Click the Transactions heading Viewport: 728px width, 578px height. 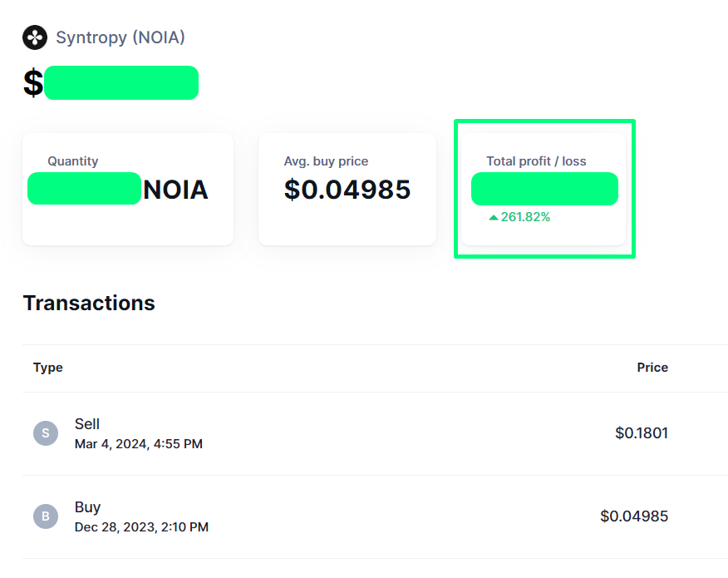coord(89,303)
